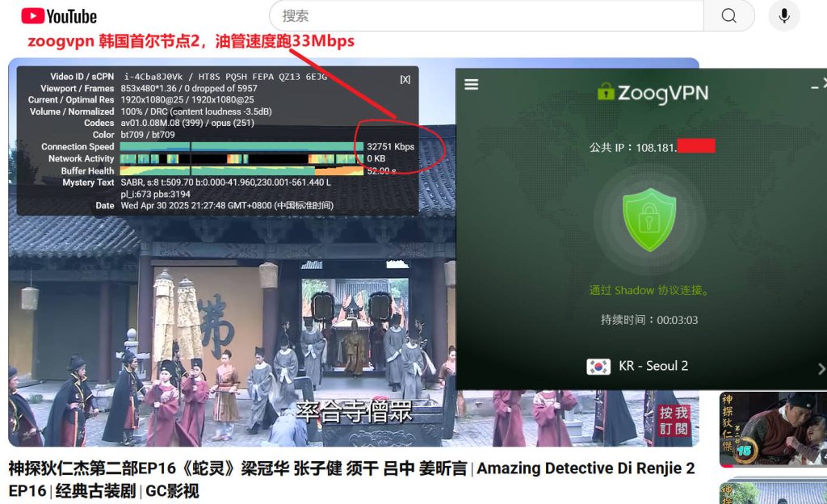Click the public IP address text
The image size is (827, 504).
point(651,146)
